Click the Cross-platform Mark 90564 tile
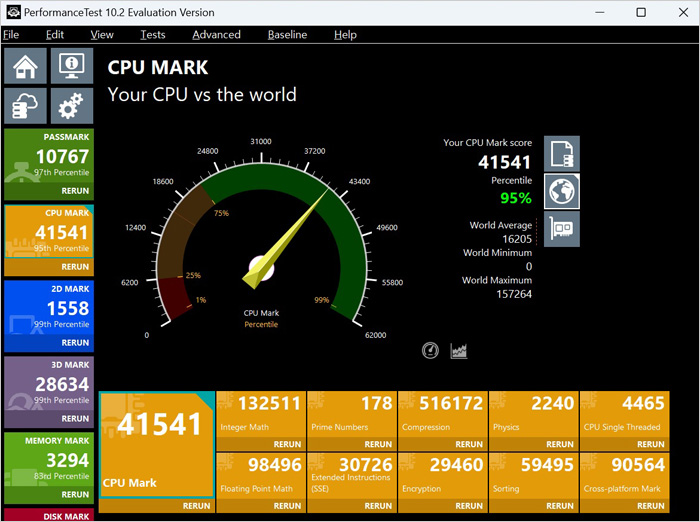 tap(625, 476)
